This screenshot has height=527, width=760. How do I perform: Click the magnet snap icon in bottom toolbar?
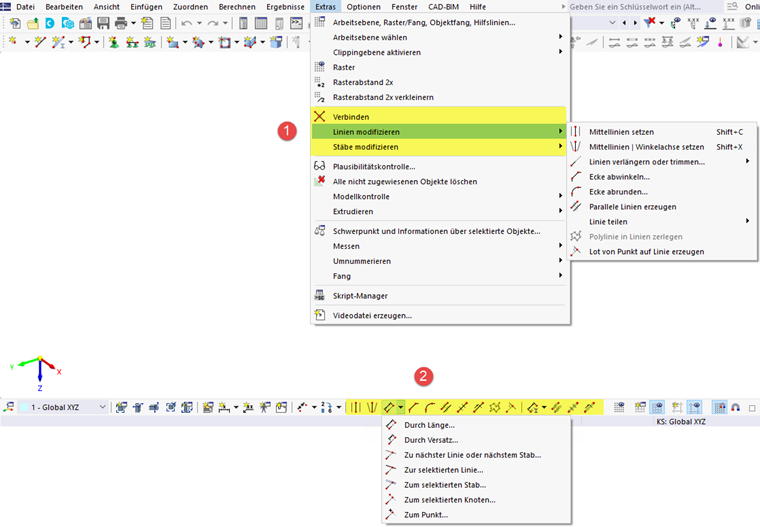coord(735,407)
